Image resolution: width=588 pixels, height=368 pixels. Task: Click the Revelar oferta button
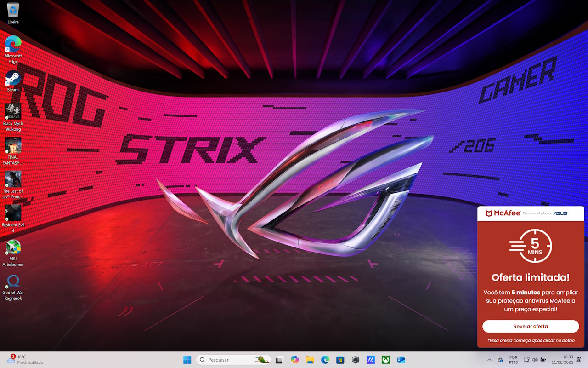(531, 326)
